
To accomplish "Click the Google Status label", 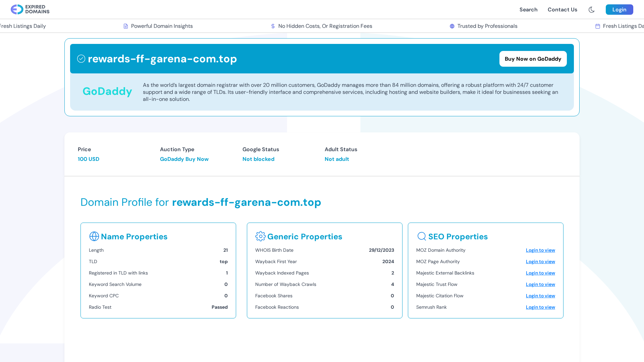I will point(261,149).
